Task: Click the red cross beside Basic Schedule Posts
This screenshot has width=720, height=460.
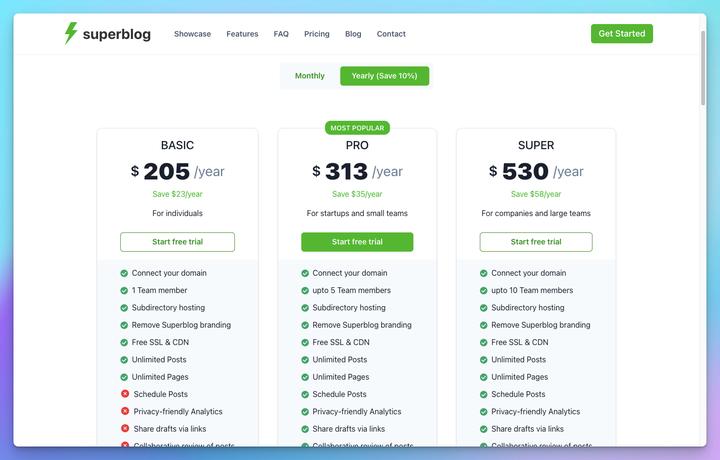Action: (x=125, y=393)
